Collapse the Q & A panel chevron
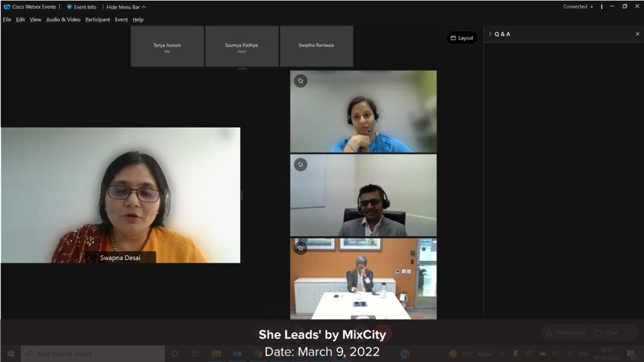 pos(489,34)
